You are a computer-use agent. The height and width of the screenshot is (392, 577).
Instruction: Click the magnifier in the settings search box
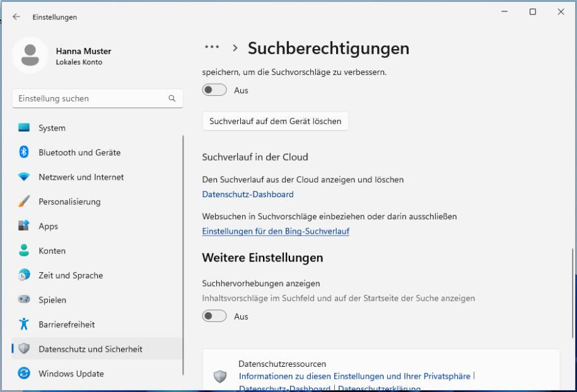click(x=172, y=98)
